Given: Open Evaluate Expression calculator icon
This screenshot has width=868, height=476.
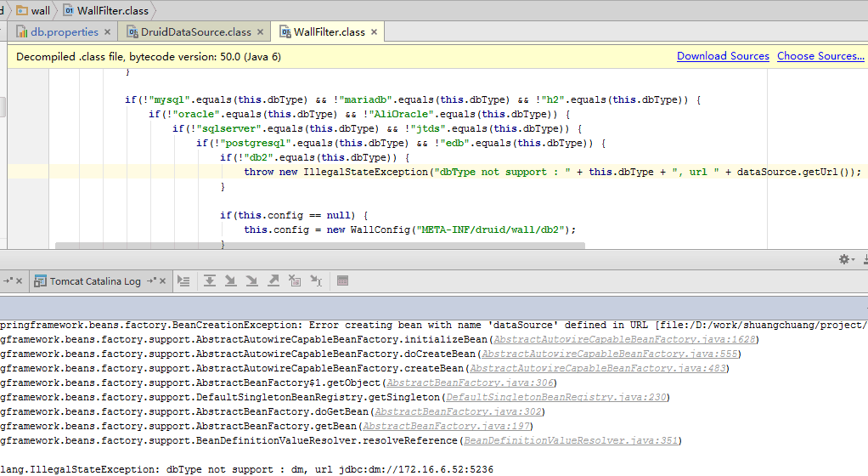Looking at the screenshot, I should click(342, 281).
